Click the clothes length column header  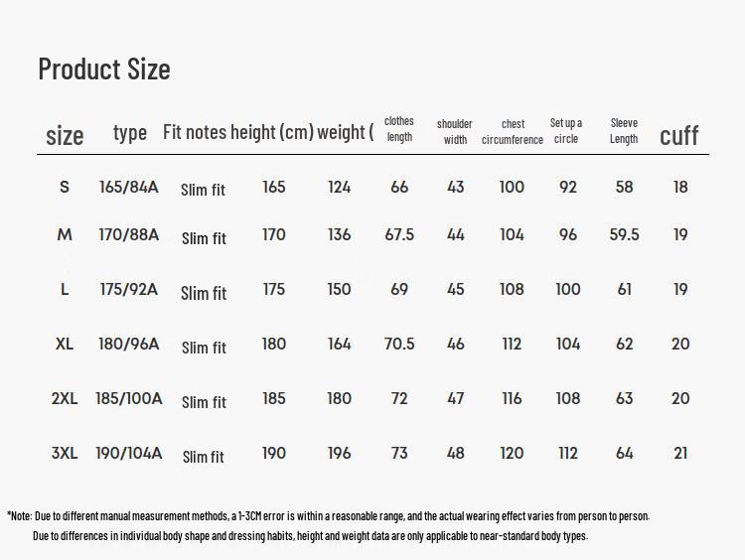(399, 129)
